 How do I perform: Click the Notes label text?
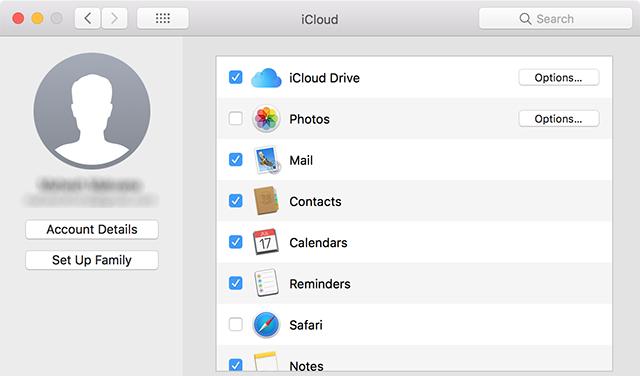(x=307, y=366)
